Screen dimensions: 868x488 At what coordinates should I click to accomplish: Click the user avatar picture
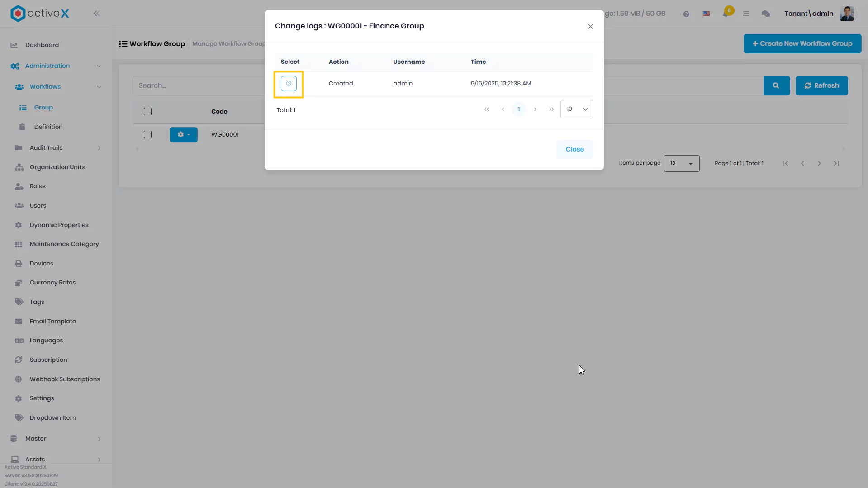pyautogui.click(x=847, y=14)
